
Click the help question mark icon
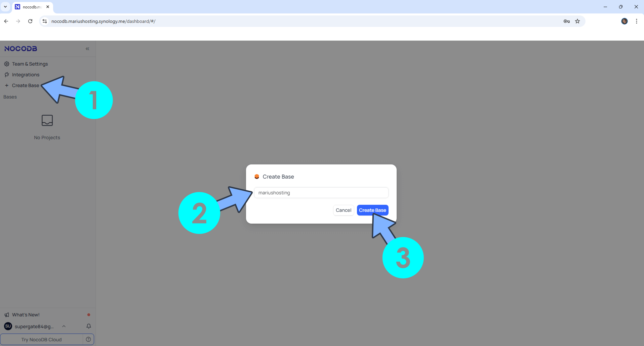tap(88, 339)
